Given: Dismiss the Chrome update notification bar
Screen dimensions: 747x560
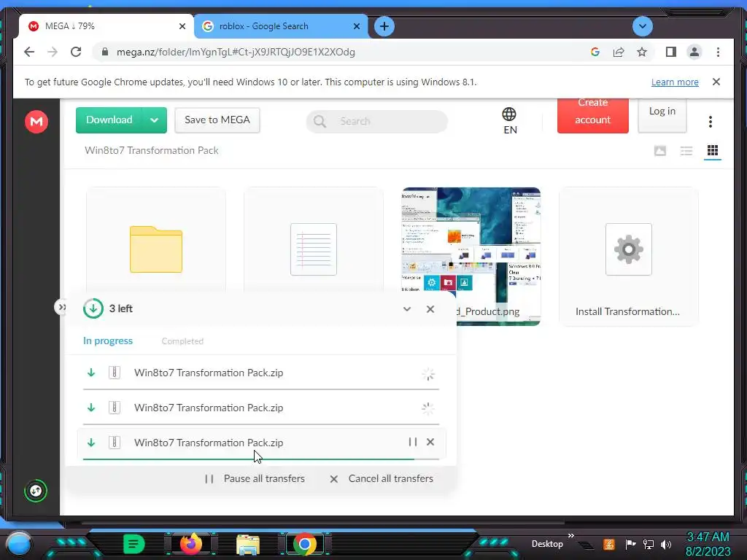Looking at the screenshot, I should coord(716,82).
